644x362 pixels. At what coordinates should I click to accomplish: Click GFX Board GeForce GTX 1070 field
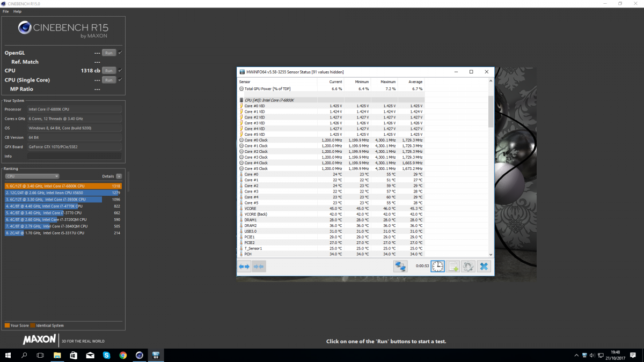tap(75, 146)
